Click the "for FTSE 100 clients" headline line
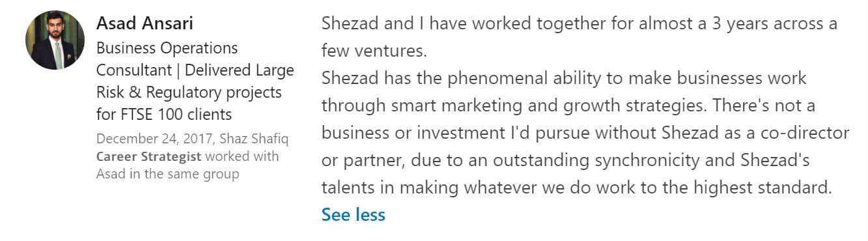Screen dimensions: 868x241 coord(164,115)
